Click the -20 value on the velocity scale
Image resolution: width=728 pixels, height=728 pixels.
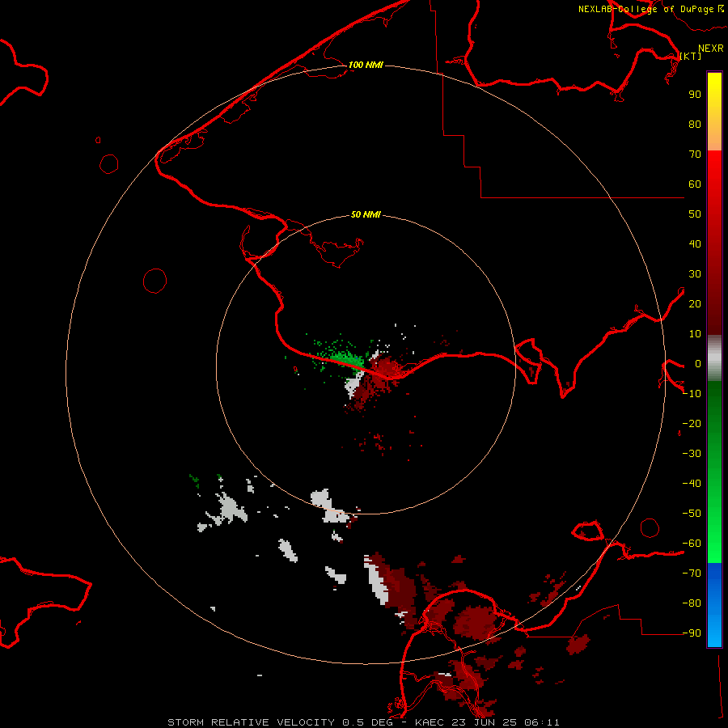(x=692, y=423)
